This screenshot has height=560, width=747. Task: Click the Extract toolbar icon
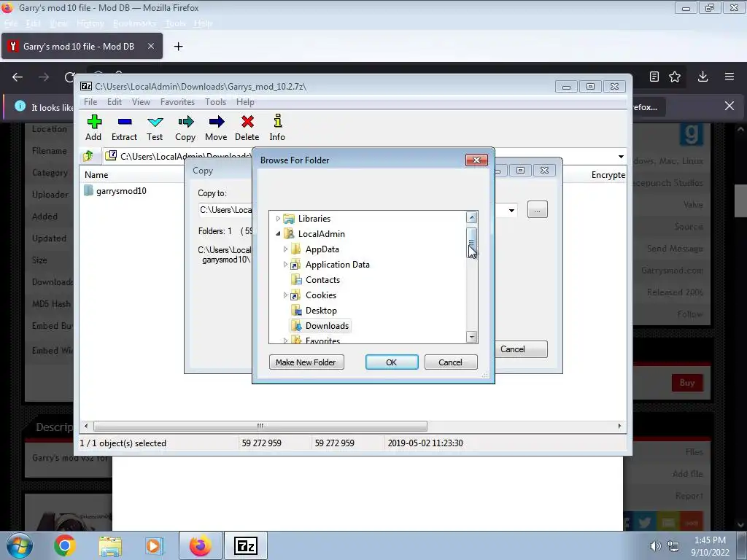pos(124,122)
